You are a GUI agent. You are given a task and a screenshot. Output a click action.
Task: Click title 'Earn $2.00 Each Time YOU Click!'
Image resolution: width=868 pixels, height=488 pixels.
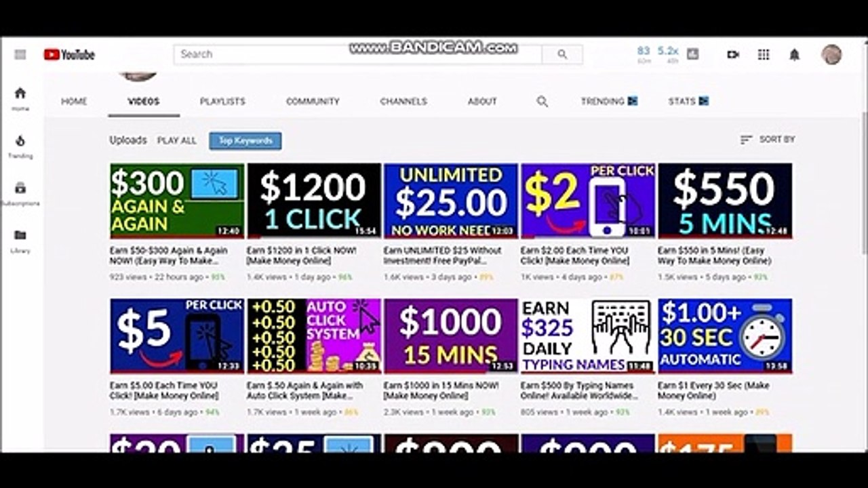tap(576, 256)
